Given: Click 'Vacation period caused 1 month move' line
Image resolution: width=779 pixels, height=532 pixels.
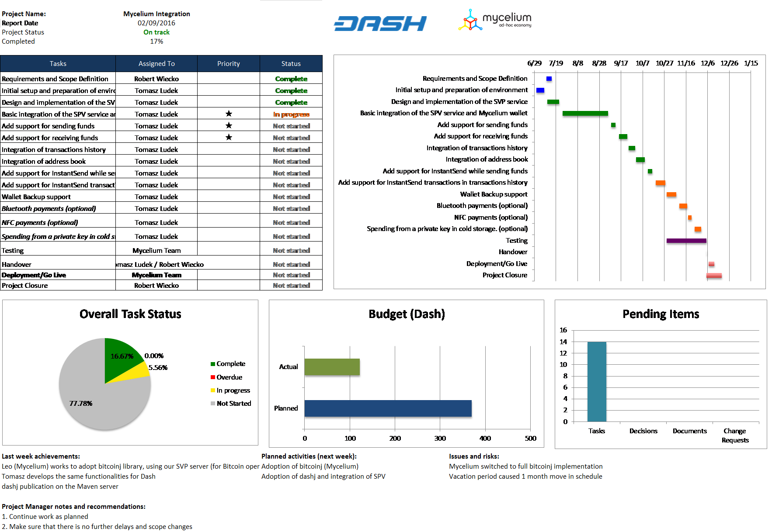Looking at the screenshot, I should pos(525,477).
